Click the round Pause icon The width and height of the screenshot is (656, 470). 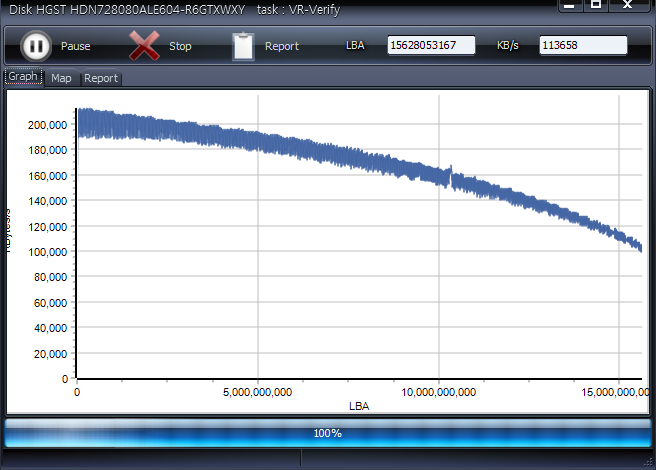tap(35, 46)
